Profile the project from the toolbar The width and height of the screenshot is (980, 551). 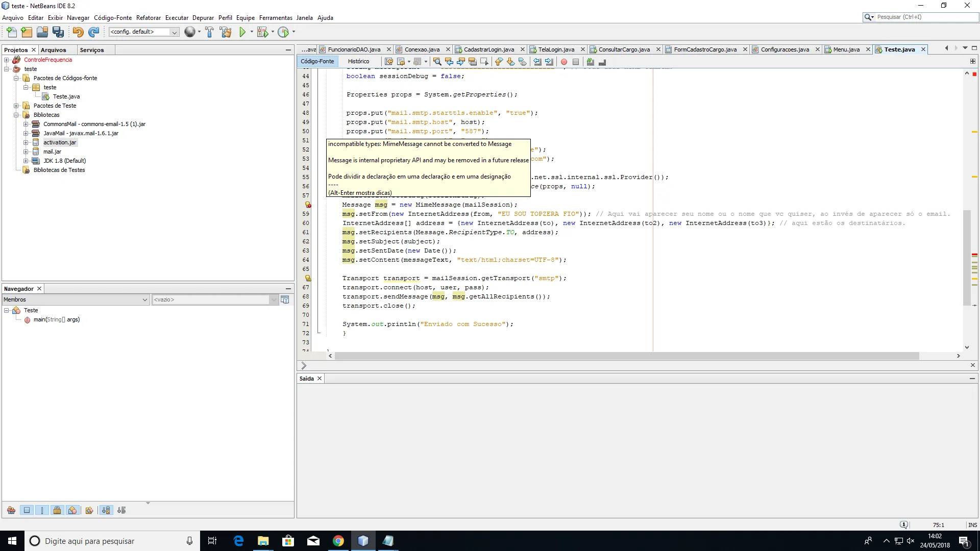point(283,32)
